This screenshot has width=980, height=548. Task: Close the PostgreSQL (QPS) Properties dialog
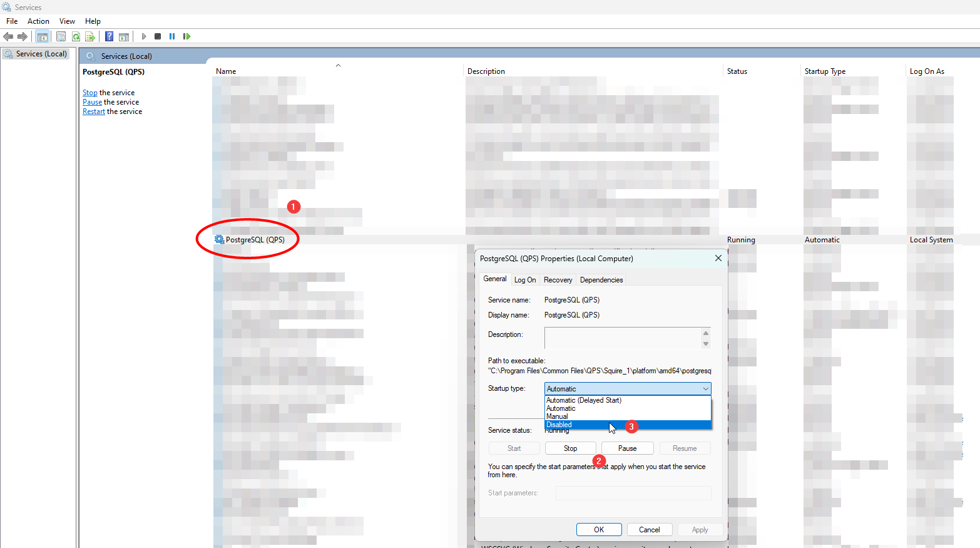[x=718, y=258]
